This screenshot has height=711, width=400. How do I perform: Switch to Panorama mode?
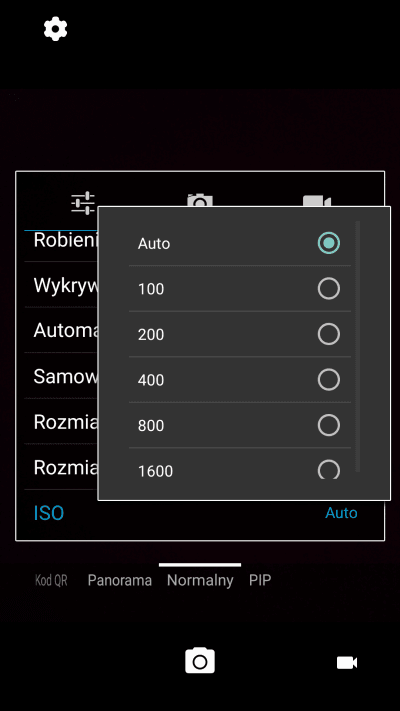120,580
